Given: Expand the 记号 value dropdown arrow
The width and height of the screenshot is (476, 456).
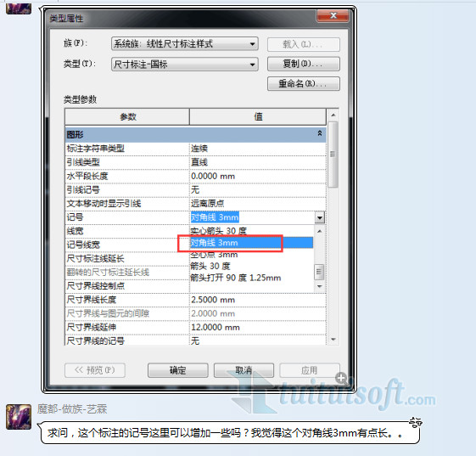Looking at the screenshot, I should click(319, 217).
